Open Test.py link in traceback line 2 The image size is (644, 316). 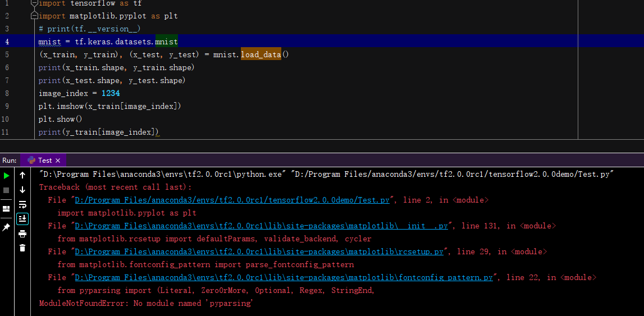pos(232,200)
